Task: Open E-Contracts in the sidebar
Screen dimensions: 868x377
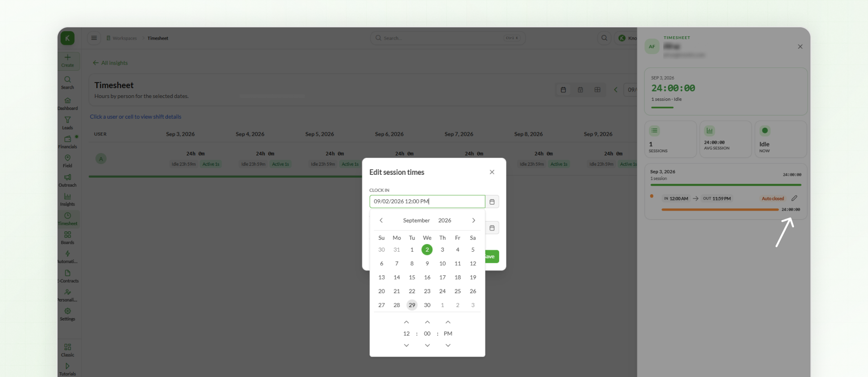Action: coord(67,276)
